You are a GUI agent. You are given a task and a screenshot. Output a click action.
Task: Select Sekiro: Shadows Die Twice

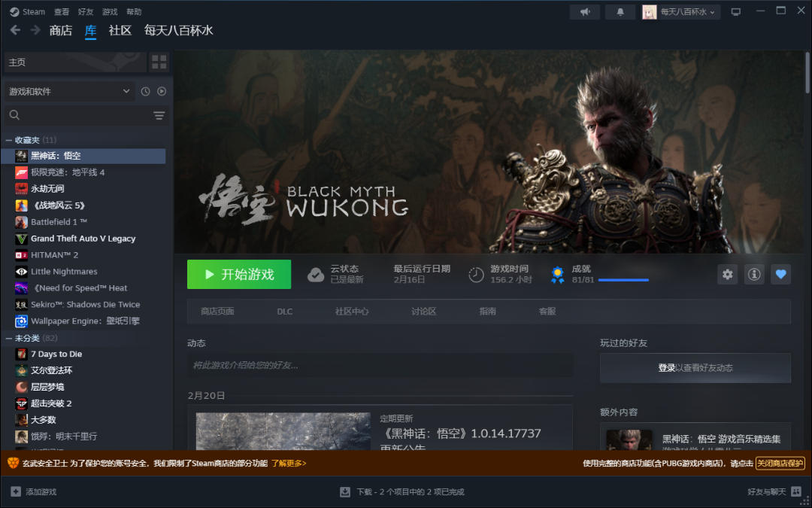pos(83,304)
